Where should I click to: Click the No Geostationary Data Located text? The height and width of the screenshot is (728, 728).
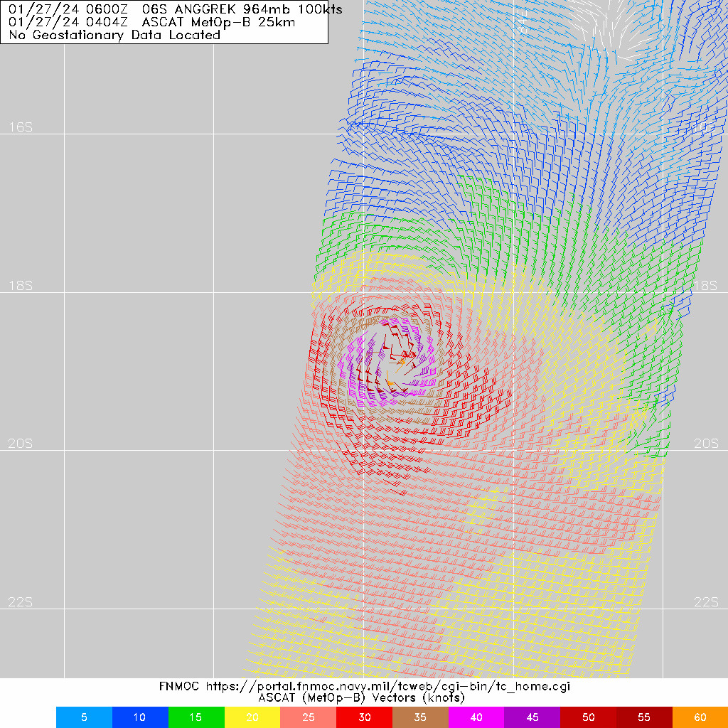point(114,35)
